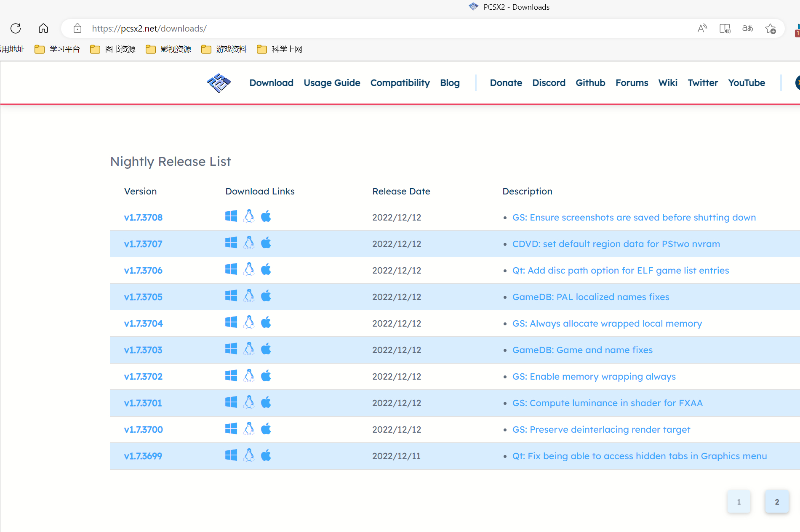Open the Compatibility nav item

pyautogui.click(x=400, y=83)
